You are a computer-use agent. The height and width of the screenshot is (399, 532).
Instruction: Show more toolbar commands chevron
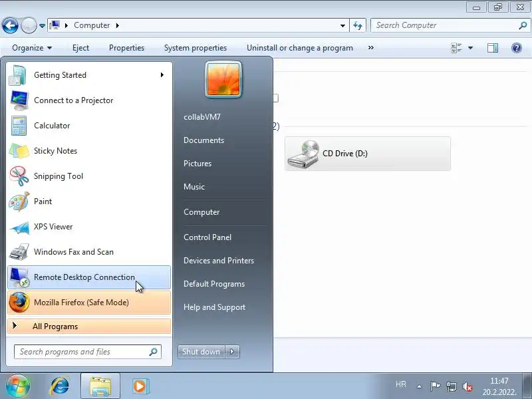[x=371, y=48]
